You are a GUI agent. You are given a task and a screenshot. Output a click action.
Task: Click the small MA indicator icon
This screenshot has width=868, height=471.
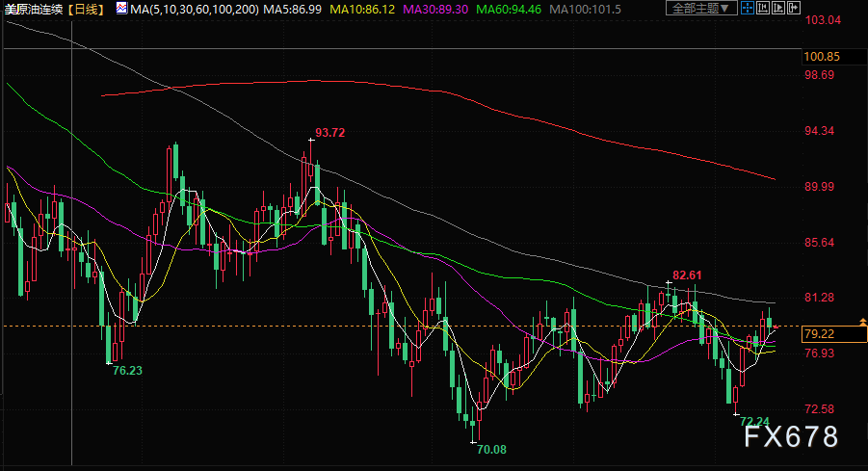[120, 8]
